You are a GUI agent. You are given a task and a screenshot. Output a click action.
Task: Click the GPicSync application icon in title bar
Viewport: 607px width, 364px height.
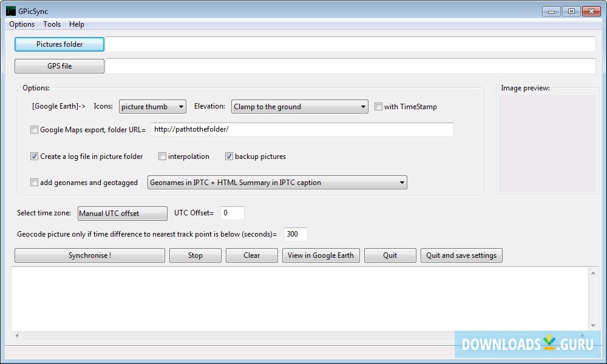pos(11,11)
